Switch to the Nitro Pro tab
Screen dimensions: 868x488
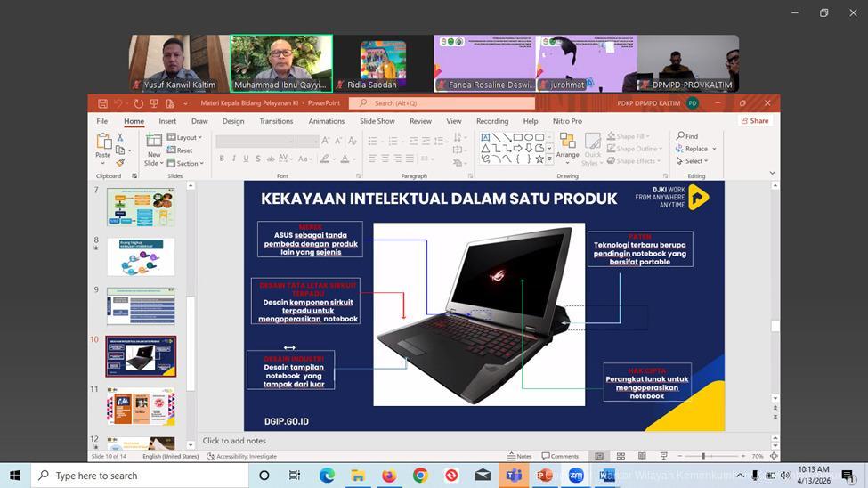coord(567,121)
